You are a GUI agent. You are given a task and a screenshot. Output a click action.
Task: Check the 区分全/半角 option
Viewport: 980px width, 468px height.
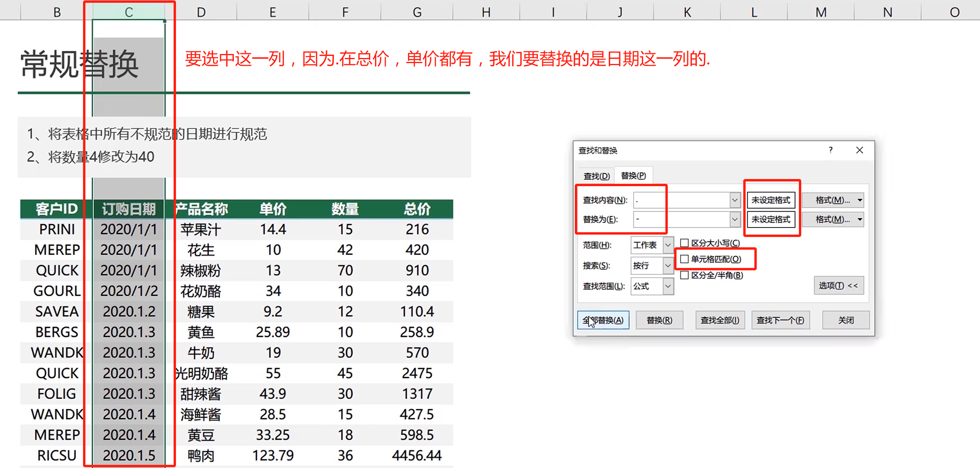[684, 275]
